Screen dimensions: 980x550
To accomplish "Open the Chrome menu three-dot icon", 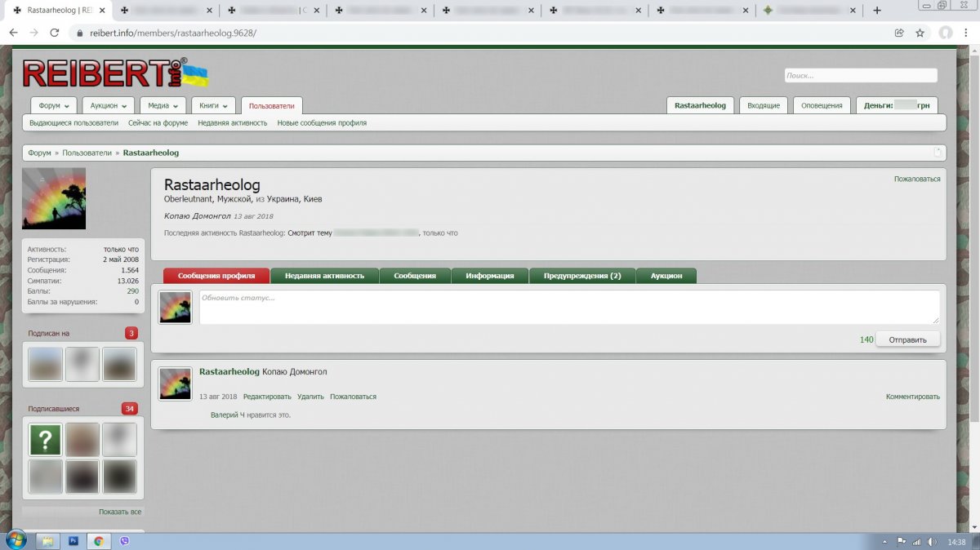I will click(969, 33).
